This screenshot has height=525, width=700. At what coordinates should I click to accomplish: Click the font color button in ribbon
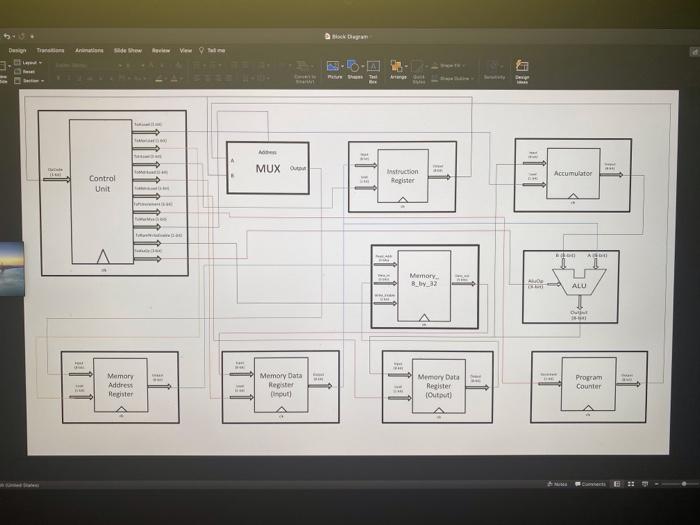[x=175, y=79]
